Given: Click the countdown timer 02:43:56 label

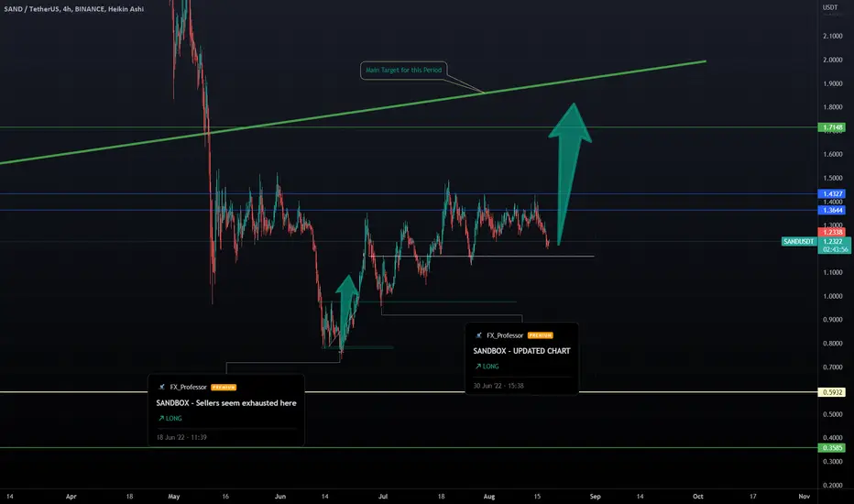Looking at the screenshot, I should [x=835, y=249].
